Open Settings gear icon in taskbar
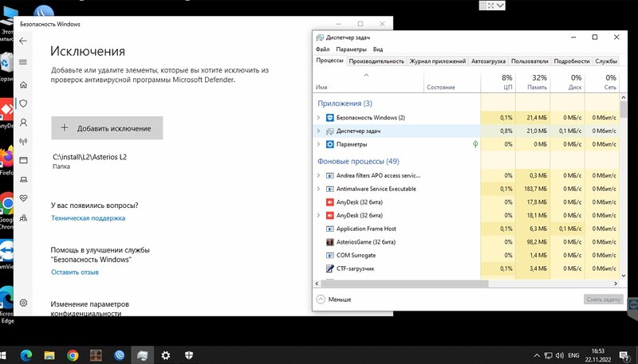Screen dimensions: 638x364 point(166,356)
